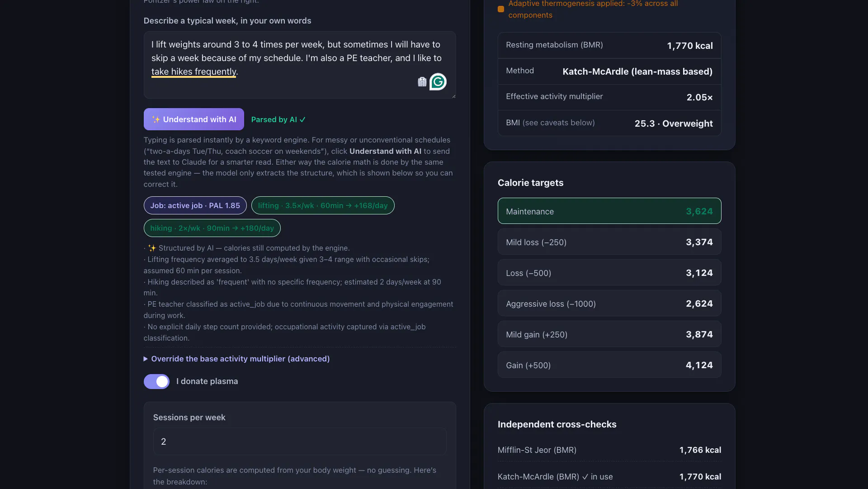Click the BMI 25.3 · Overweight value
This screenshot has height=489, width=868.
click(674, 123)
